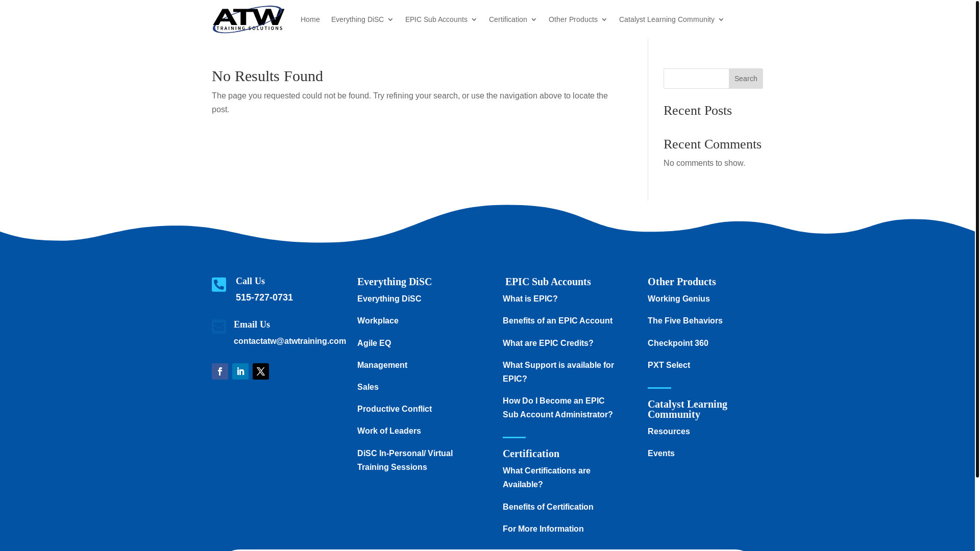Expand the EPIC Sub Accounts nav menu
Image resolution: width=980 pixels, height=551 pixels.
click(x=442, y=19)
